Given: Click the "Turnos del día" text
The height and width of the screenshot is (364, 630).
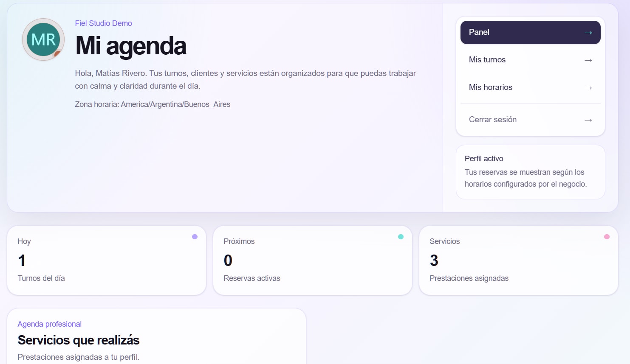Looking at the screenshot, I should click(41, 278).
